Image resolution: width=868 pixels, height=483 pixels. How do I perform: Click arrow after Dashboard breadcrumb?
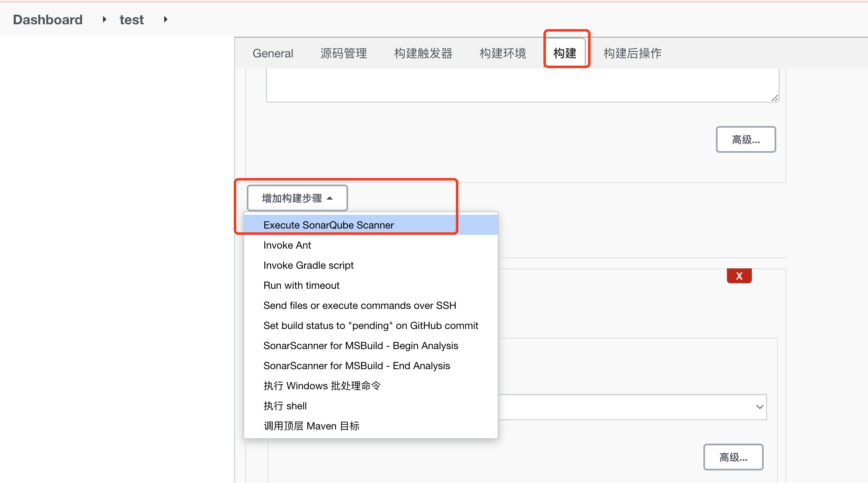click(x=104, y=19)
